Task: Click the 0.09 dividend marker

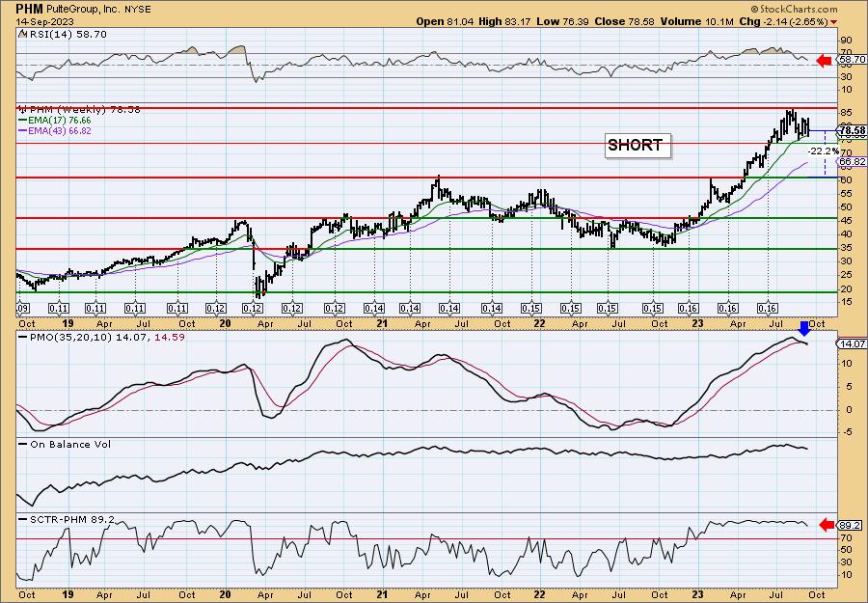Action: point(24,309)
